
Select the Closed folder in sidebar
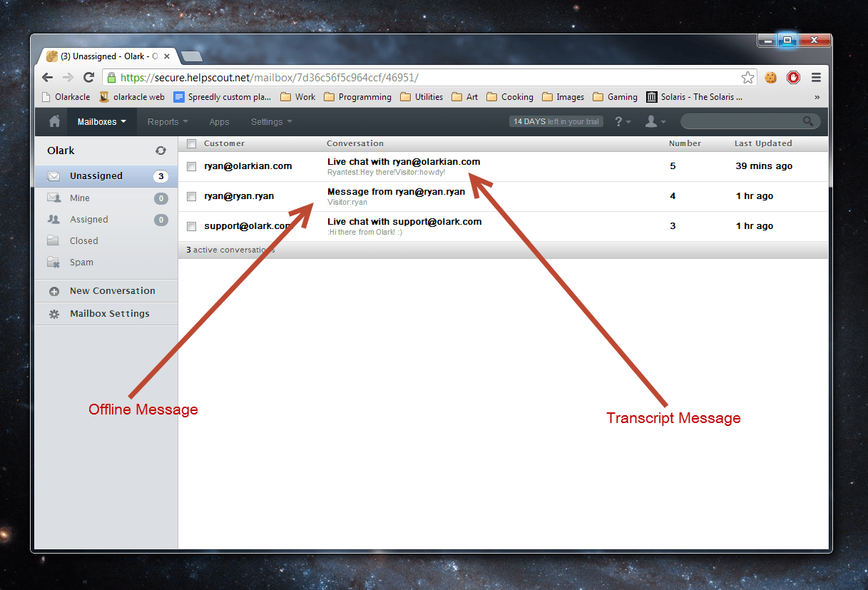(x=84, y=241)
